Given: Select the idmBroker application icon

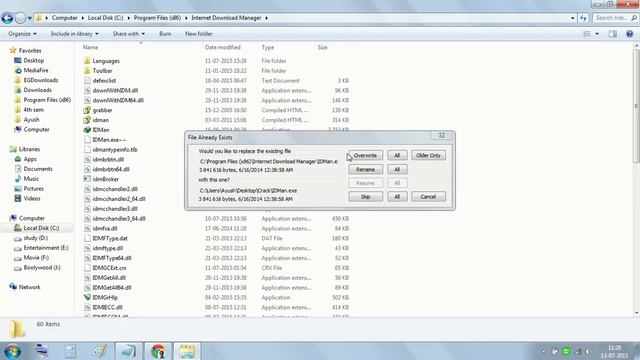Looking at the screenshot, I should tap(87, 179).
